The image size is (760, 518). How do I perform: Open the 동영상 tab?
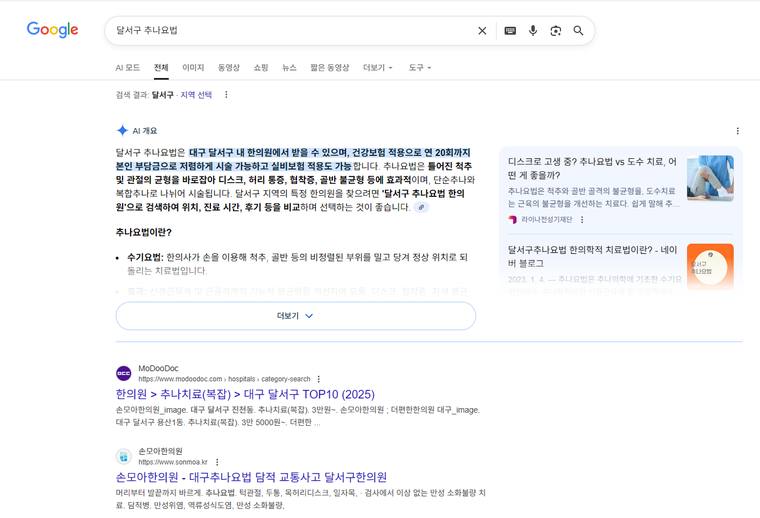pyautogui.click(x=229, y=67)
